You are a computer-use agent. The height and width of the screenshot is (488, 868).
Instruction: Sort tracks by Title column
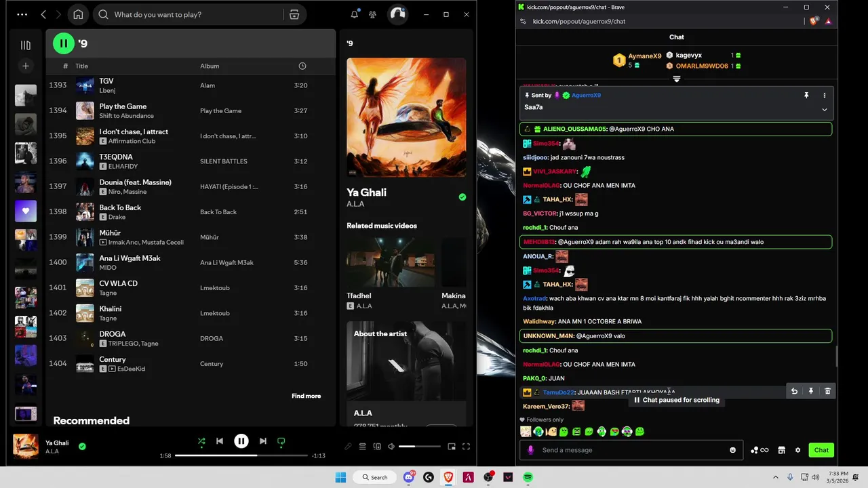coord(81,66)
